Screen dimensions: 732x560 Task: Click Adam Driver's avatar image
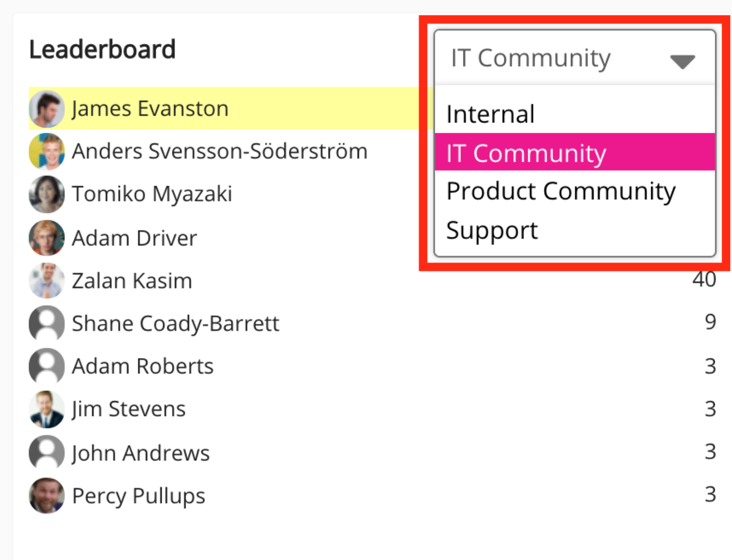click(46, 238)
